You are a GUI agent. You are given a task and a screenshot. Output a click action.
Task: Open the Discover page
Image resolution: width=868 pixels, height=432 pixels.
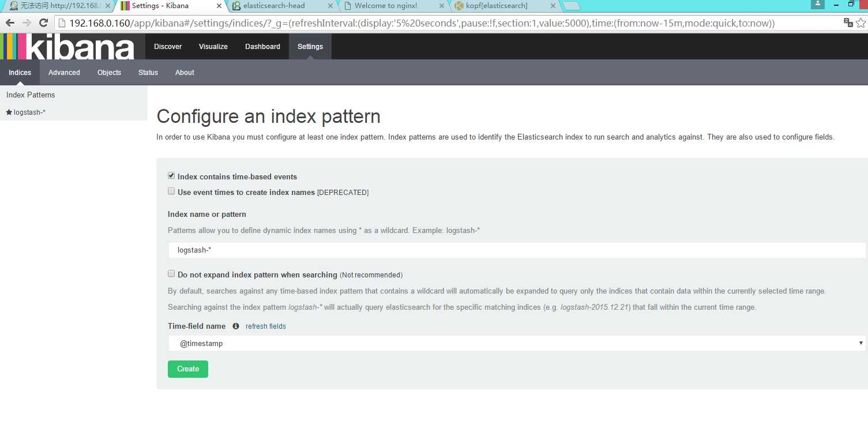(x=168, y=47)
